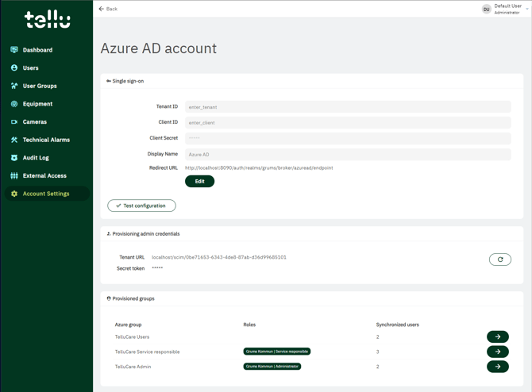Click the Audit Log icon
The width and height of the screenshot is (532, 392).
coord(14,158)
